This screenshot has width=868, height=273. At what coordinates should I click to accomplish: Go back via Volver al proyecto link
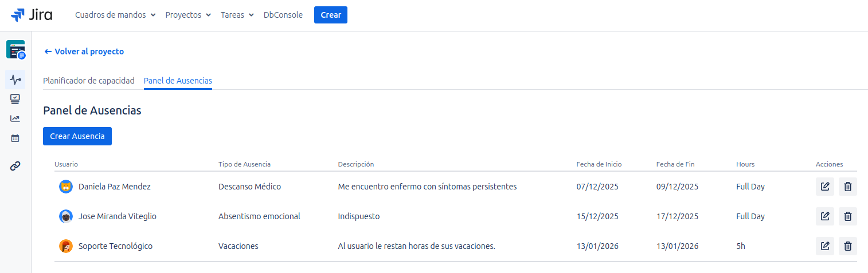(x=84, y=52)
